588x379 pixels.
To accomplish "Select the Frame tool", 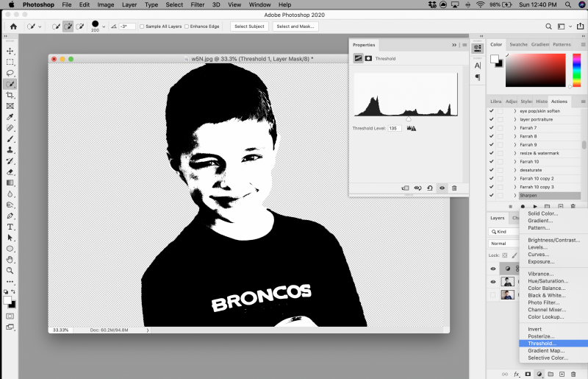I will (x=10, y=106).
